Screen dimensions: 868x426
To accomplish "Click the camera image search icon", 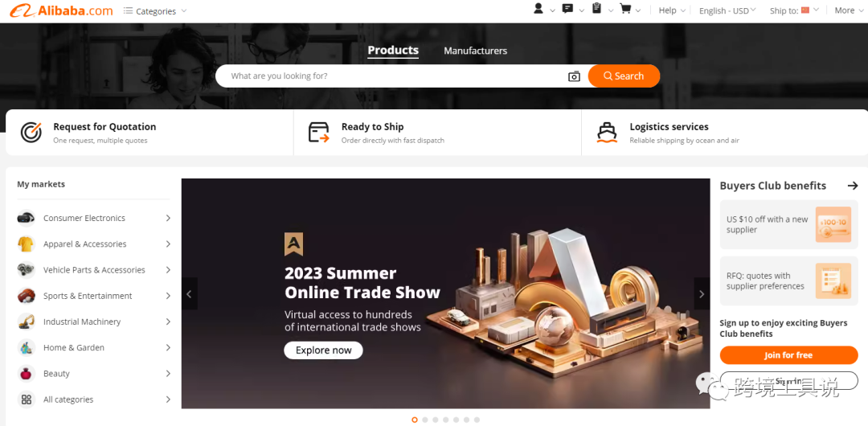I will [x=574, y=76].
